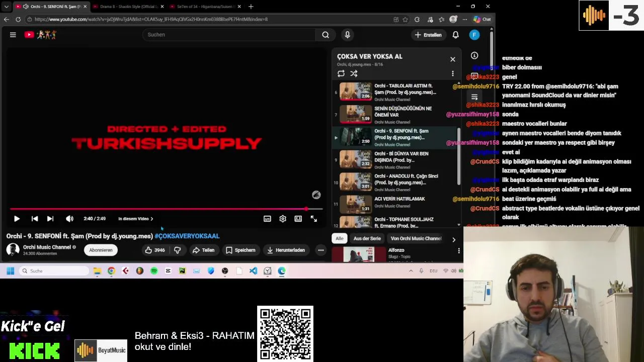Viewport: 644px width, 362px height.
Task: Seek on the red video progress bar
Action: point(166,209)
